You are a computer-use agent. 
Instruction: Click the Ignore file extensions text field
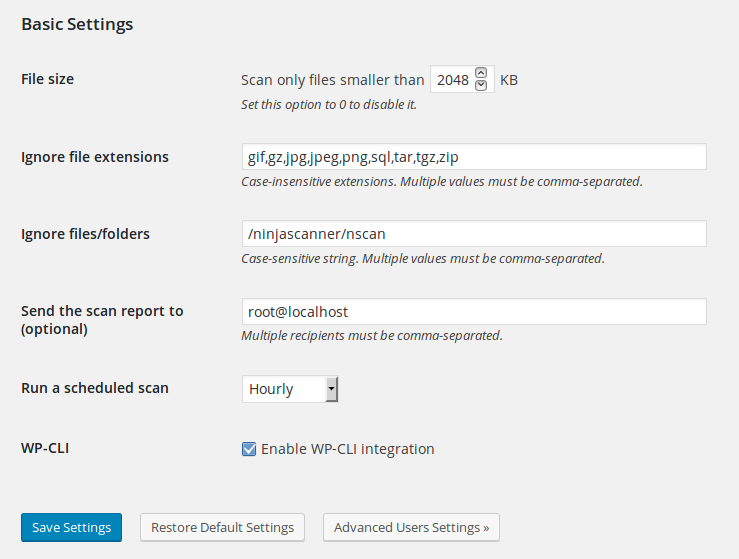[x=474, y=157]
